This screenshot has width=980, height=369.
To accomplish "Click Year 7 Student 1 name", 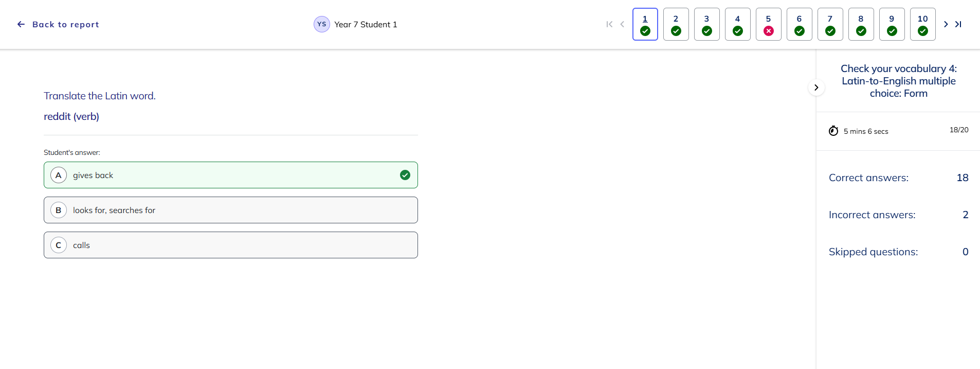I will tap(366, 24).
